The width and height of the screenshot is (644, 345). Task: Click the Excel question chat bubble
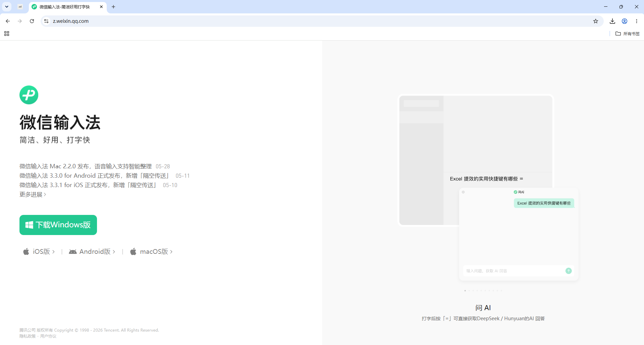point(544,203)
